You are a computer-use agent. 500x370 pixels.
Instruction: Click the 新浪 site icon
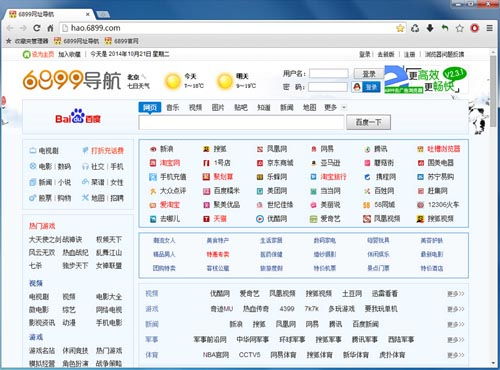click(x=153, y=149)
